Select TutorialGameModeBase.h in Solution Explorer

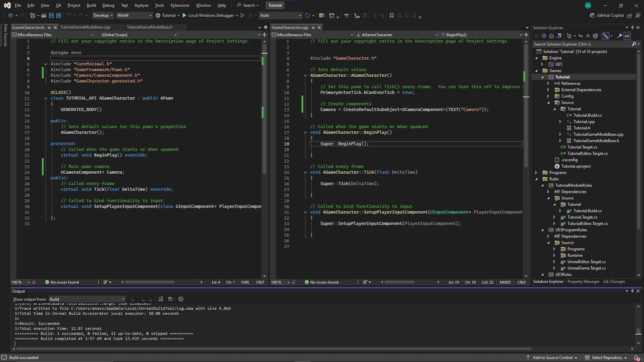[x=596, y=141]
